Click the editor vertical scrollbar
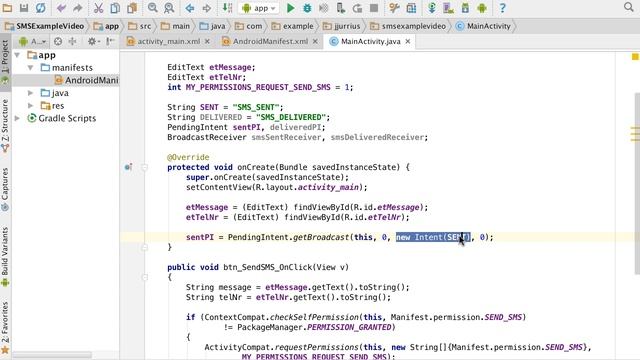This screenshot has width=640, height=360. click(637, 184)
